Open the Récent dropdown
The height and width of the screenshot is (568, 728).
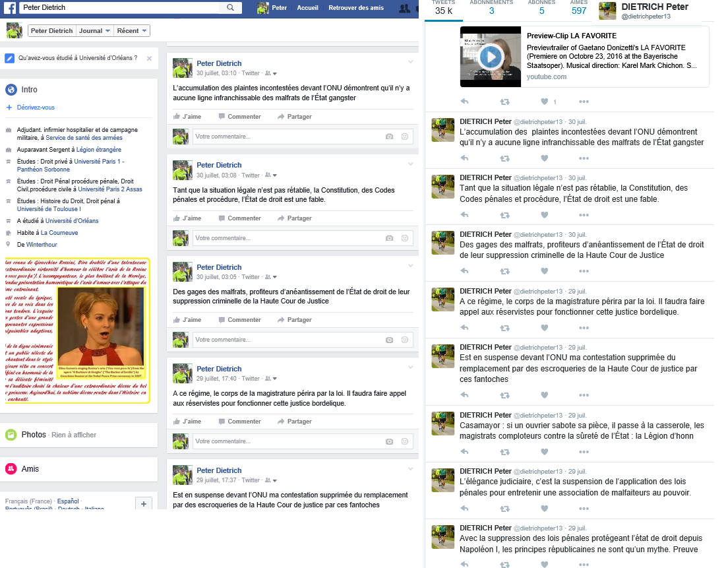[x=131, y=31]
